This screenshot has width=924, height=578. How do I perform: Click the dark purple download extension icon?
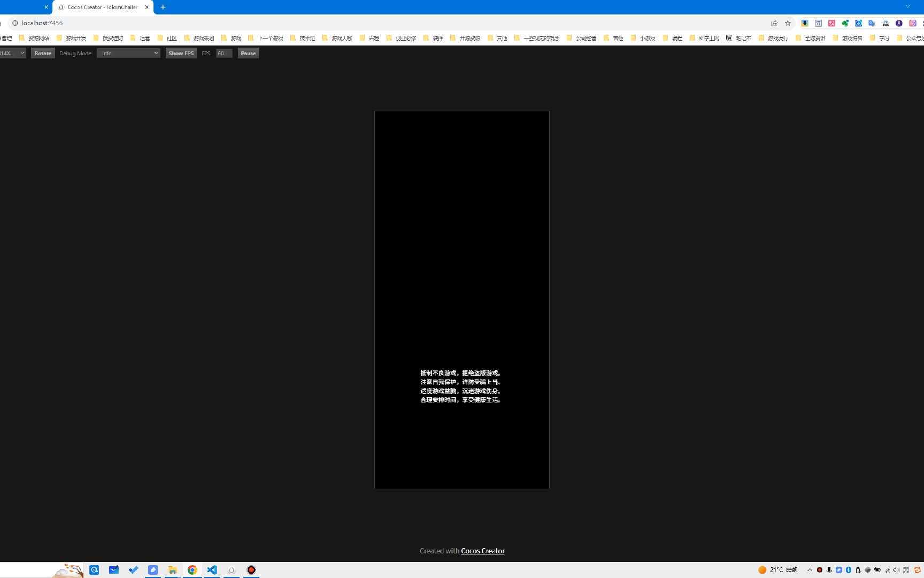899,23
